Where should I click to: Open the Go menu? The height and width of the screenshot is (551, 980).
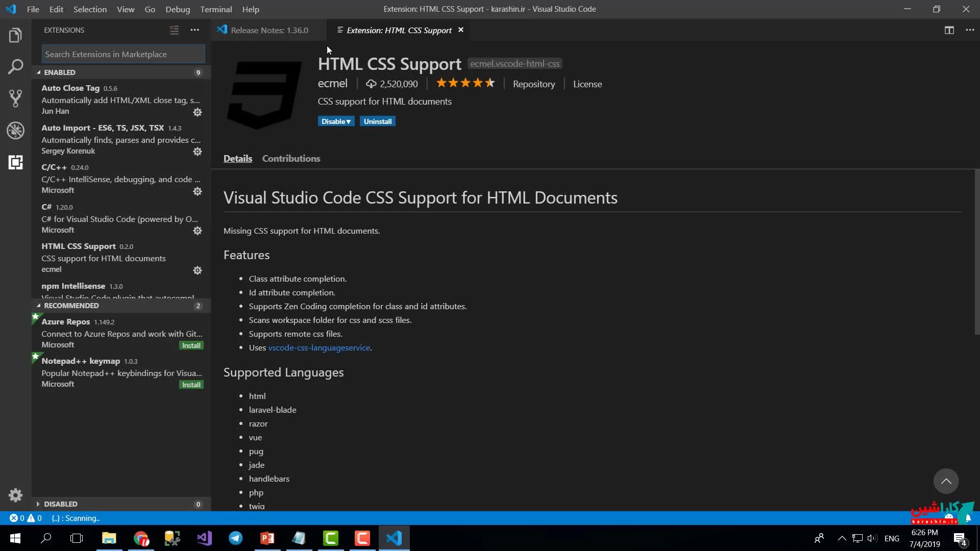coord(150,9)
